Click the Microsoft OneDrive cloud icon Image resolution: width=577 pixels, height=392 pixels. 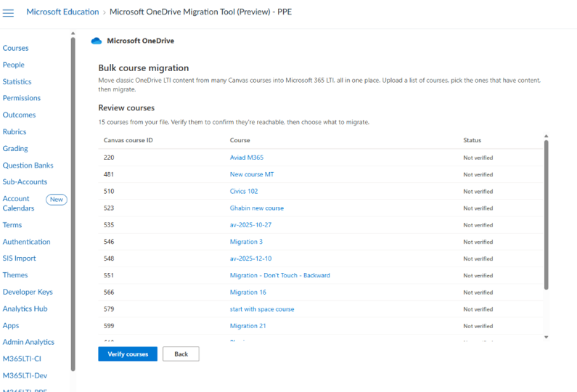[x=97, y=41]
